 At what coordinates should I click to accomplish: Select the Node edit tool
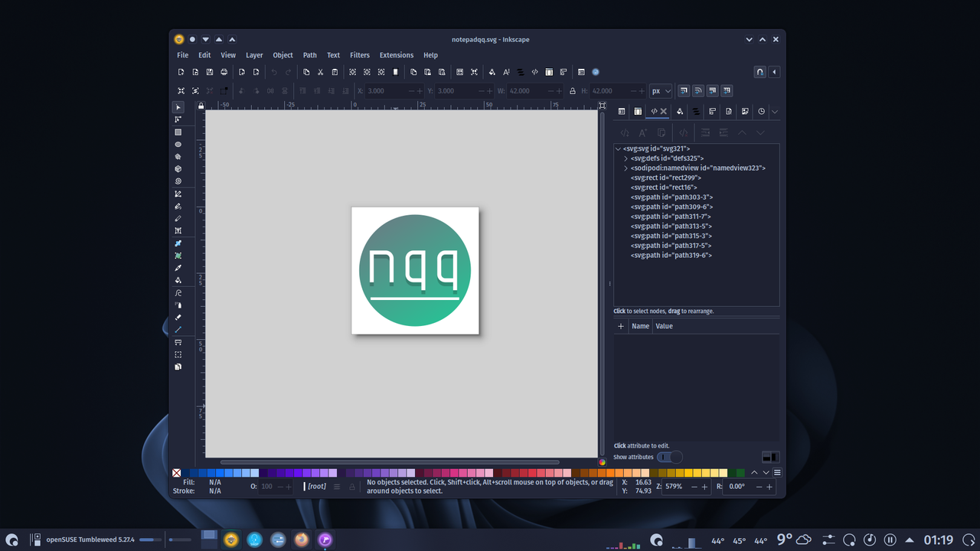[178, 119]
